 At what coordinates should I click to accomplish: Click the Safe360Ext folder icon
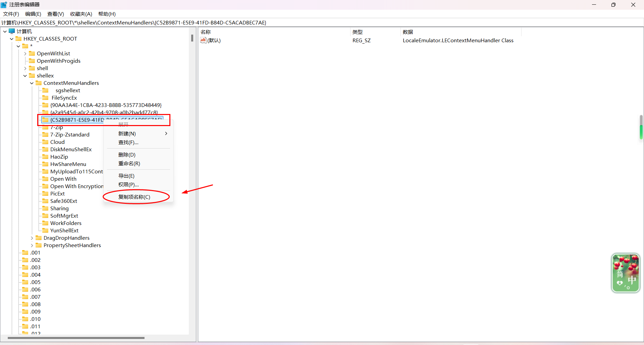point(45,201)
